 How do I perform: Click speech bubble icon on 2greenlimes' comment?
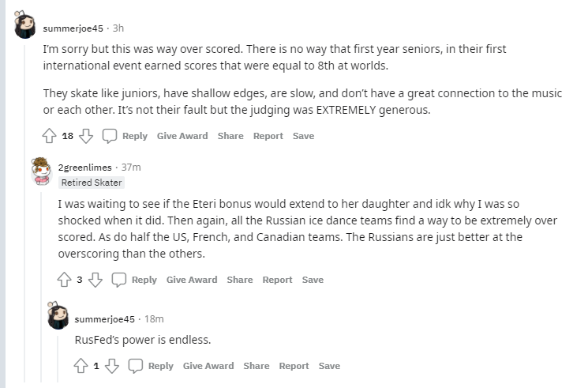point(119,280)
